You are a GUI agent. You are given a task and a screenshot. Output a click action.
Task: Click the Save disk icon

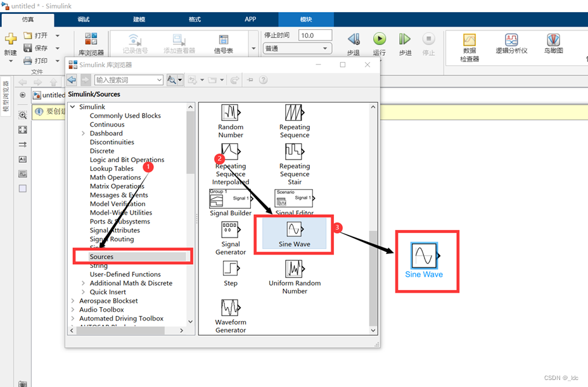coord(27,48)
